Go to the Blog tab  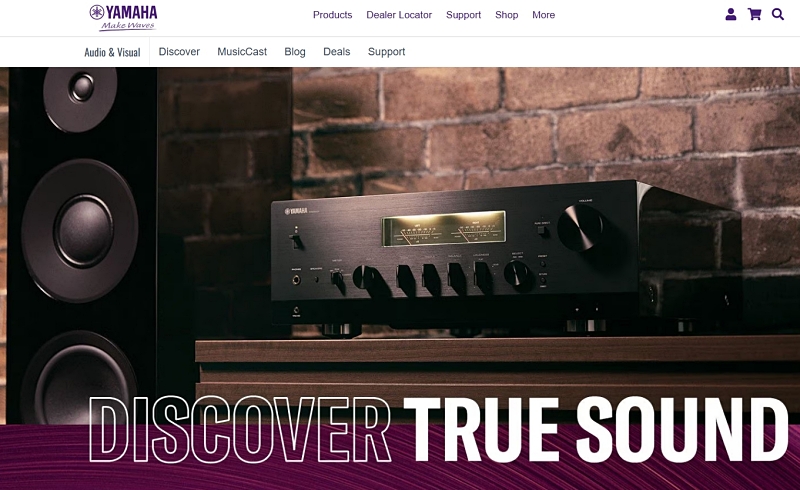pyautogui.click(x=295, y=52)
